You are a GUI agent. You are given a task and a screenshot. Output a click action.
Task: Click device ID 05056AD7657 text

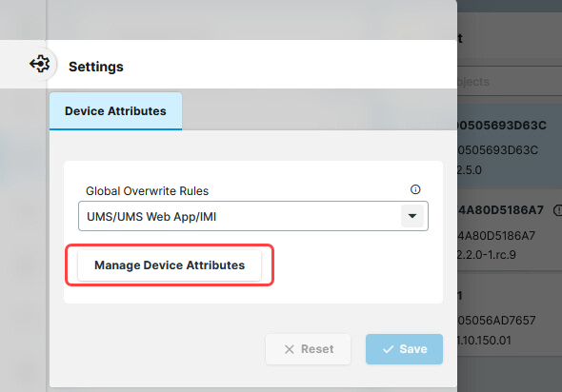497,320
